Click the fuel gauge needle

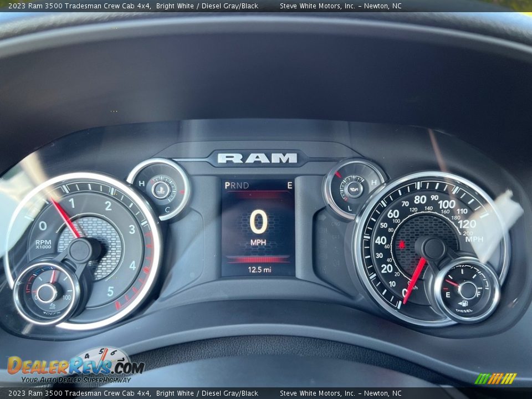(452, 283)
